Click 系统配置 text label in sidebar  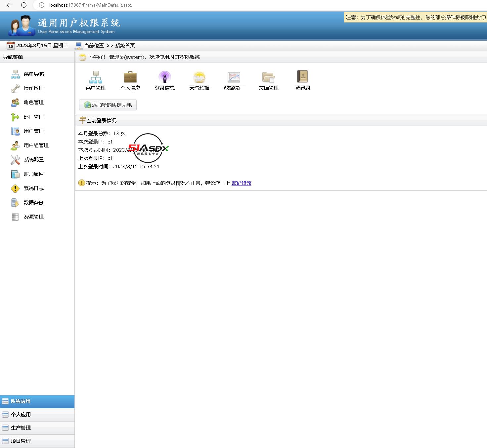34,160
